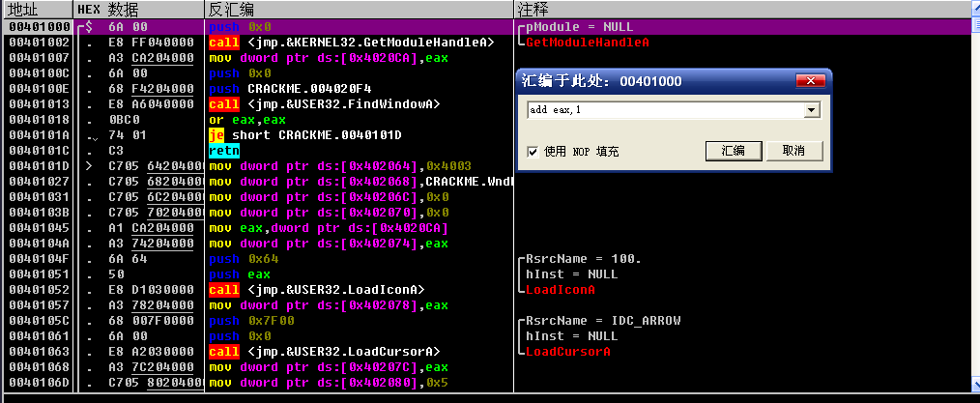Viewport: 980px width, 403px height.
Task: Select address row 00401063
Action: coord(37,351)
